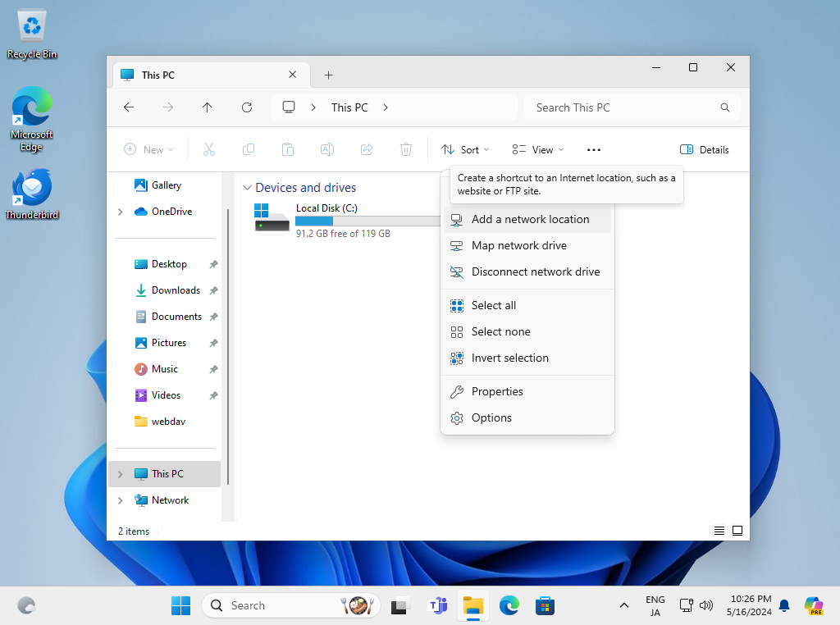
Task: Click the notification bell in system tray
Action: (x=784, y=605)
